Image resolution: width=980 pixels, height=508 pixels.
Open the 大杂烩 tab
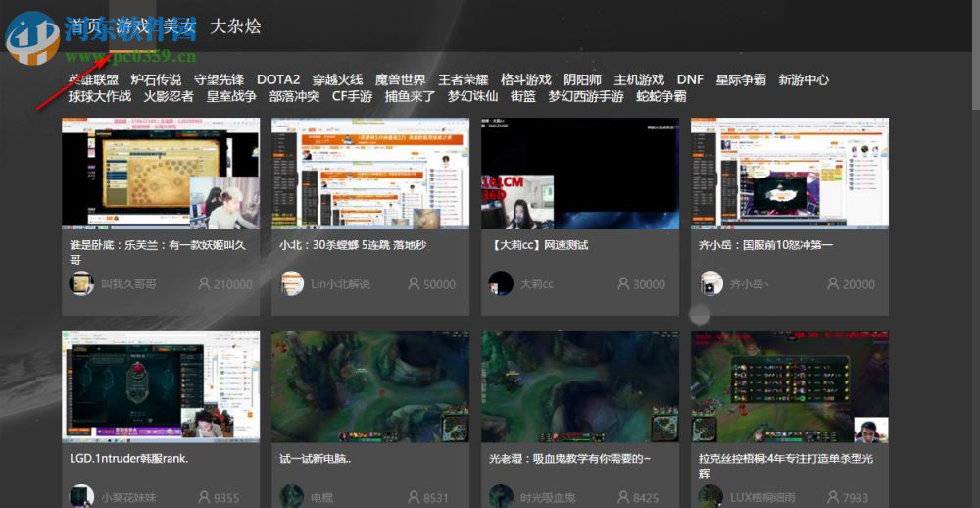pos(235,26)
